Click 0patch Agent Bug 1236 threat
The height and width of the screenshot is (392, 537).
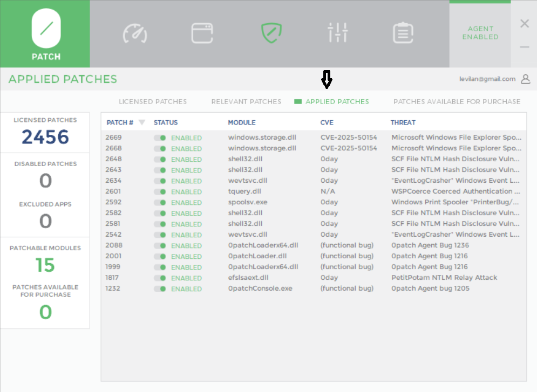coord(430,245)
